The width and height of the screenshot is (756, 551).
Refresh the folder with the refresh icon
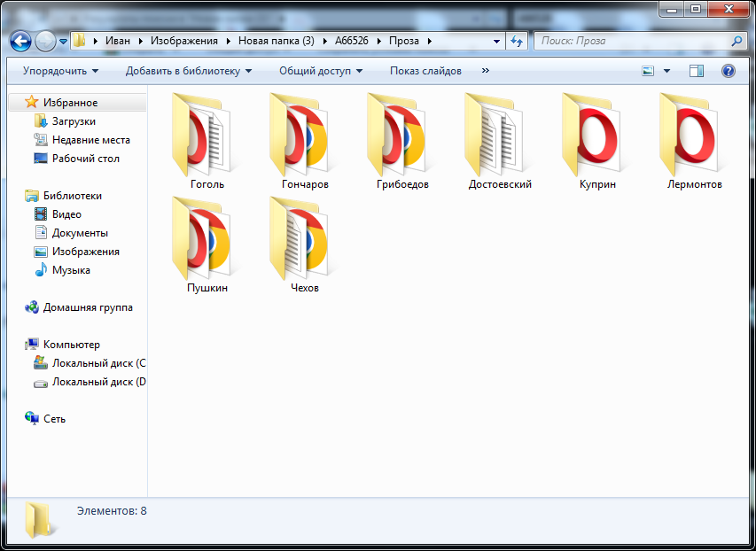click(517, 42)
